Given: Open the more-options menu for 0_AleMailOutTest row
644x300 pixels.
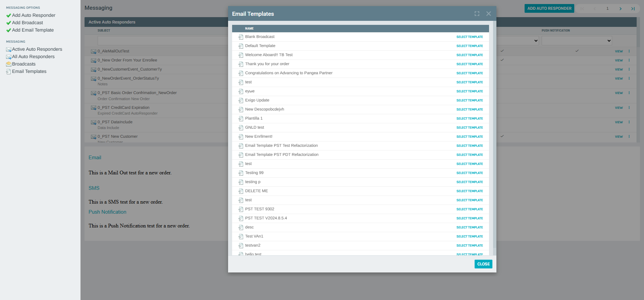Looking at the screenshot, I should pyautogui.click(x=629, y=51).
